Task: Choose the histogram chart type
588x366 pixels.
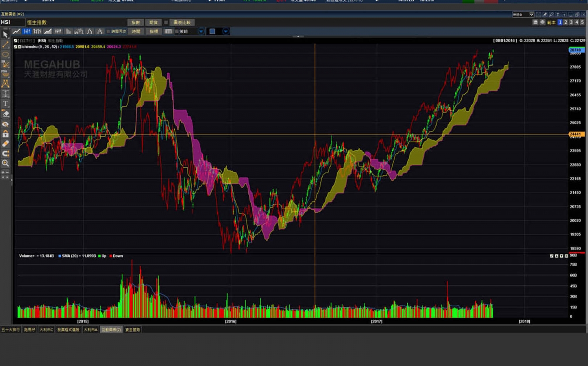Action: pyautogui.click(x=68, y=31)
